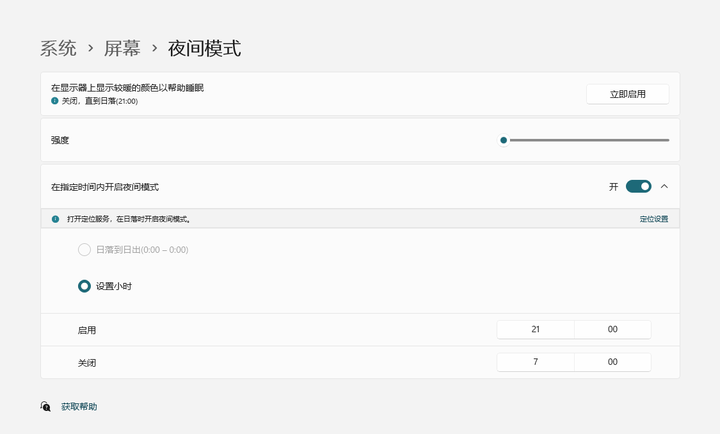Go to 屏幕 in the breadcrumb
The width and height of the screenshot is (720, 434).
(122, 48)
